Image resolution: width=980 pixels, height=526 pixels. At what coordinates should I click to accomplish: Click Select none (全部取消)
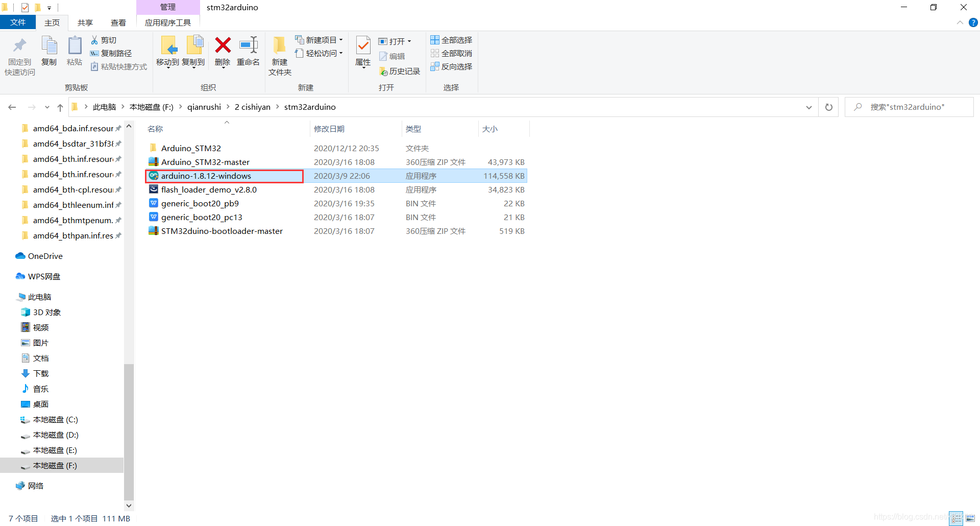pyautogui.click(x=451, y=53)
